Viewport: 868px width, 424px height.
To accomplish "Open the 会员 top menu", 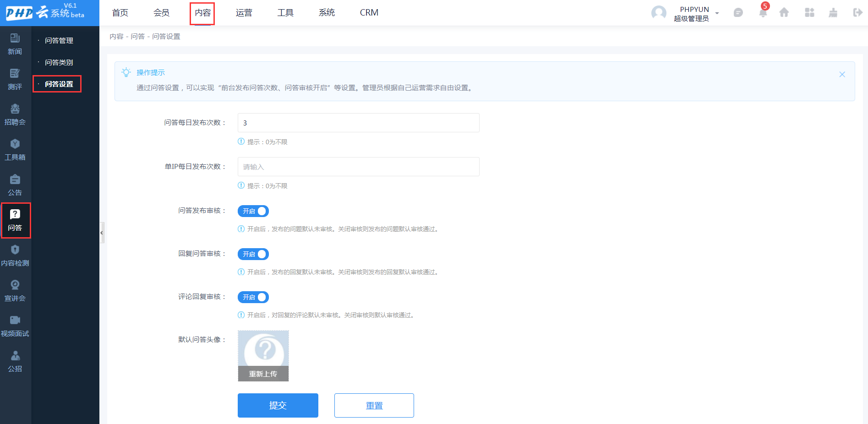I will pyautogui.click(x=161, y=13).
